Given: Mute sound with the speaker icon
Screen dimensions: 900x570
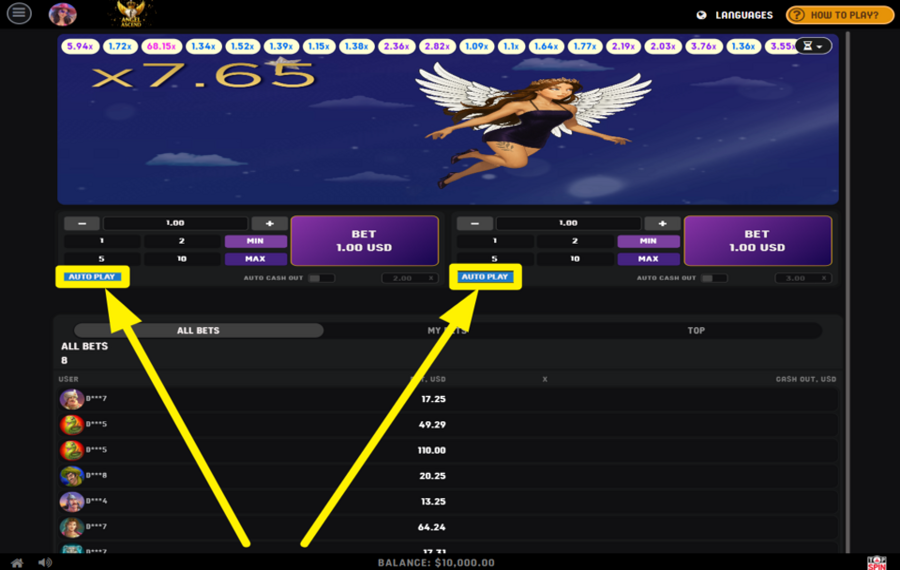Looking at the screenshot, I should tap(45, 562).
